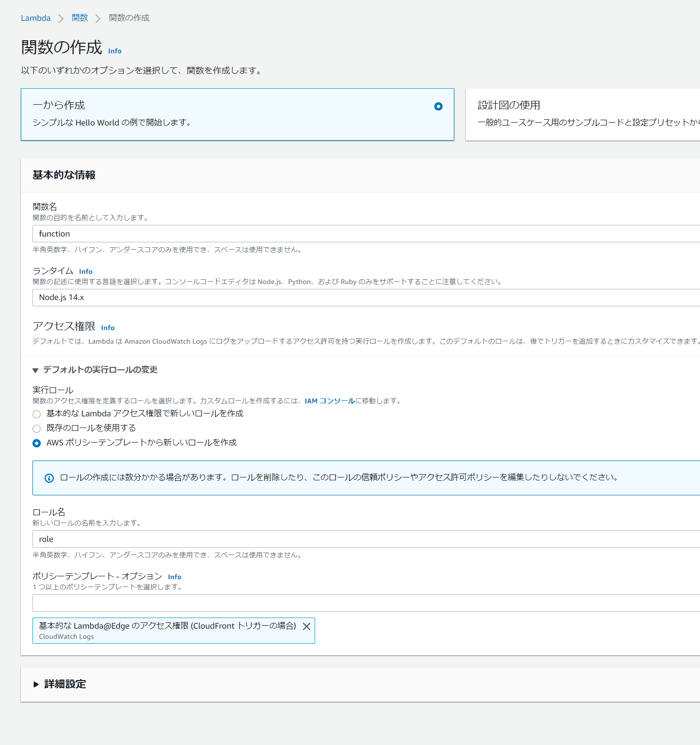Select the 設計図の使用 option card
The height and width of the screenshot is (745, 700).
(x=582, y=114)
